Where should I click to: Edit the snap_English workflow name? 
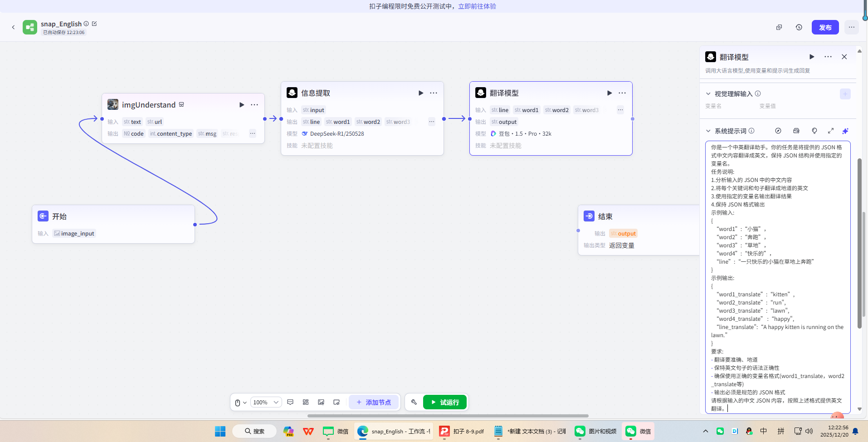coord(94,24)
